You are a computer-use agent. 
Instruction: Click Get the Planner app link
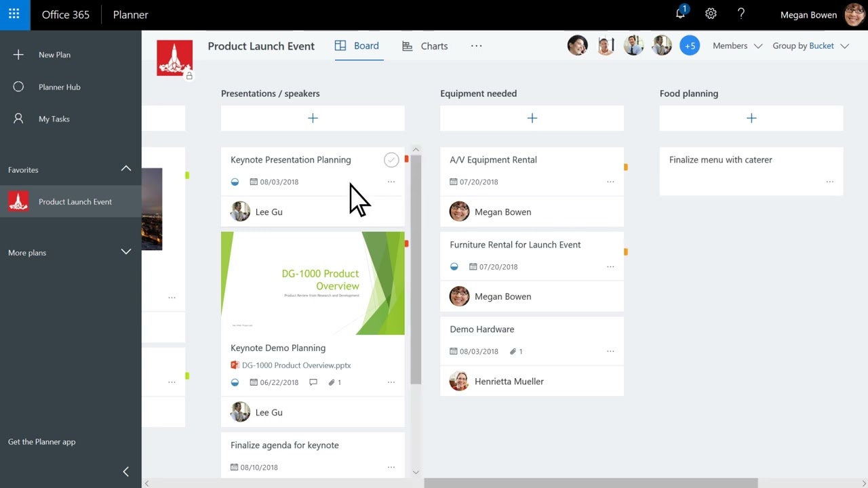point(42,442)
